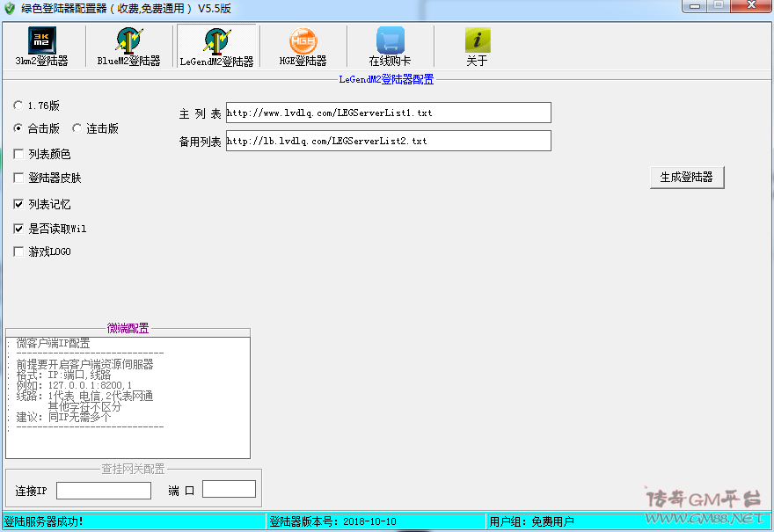Focus the 备用列表 URL field
The height and width of the screenshot is (532, 774).
click(388, 141)
